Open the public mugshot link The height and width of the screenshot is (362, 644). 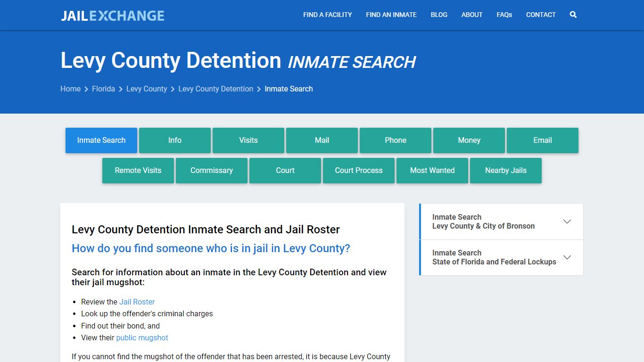142,337
